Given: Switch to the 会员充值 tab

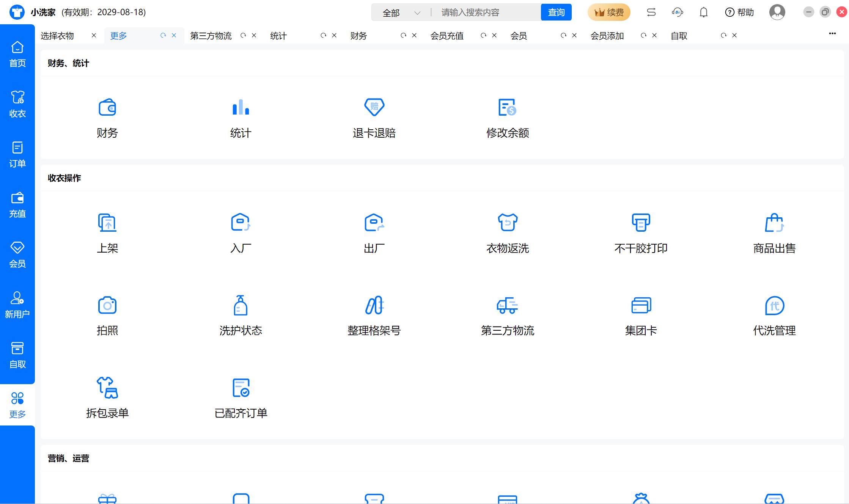Looking at the screenshot, I should pos(447,36).
